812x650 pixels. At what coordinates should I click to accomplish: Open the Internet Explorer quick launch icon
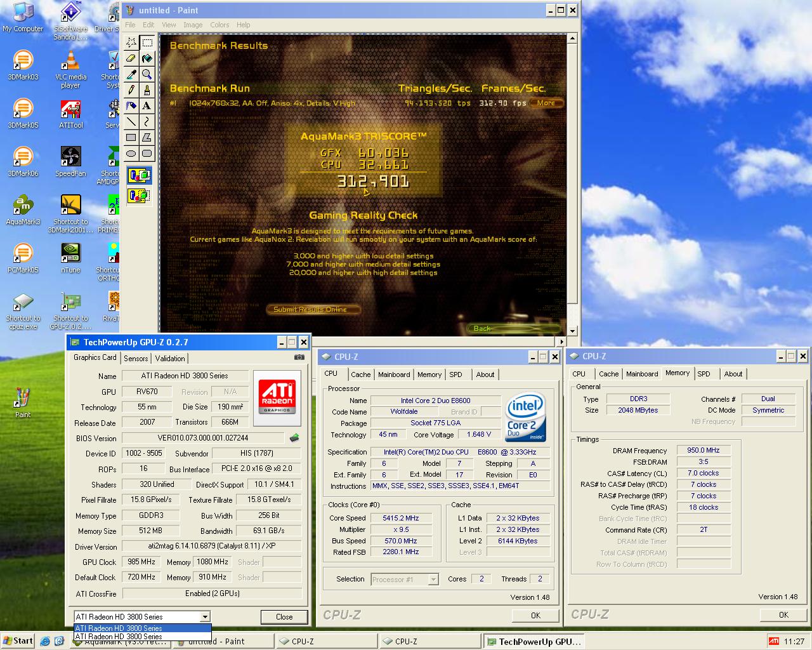tap(45, 641)
